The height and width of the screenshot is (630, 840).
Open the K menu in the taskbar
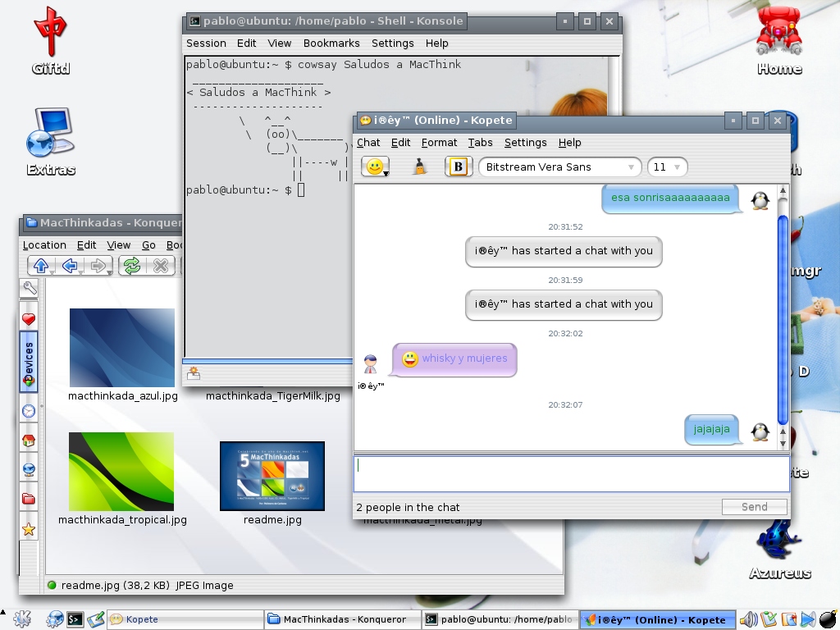pyautogui.click(x=22, y=619)
